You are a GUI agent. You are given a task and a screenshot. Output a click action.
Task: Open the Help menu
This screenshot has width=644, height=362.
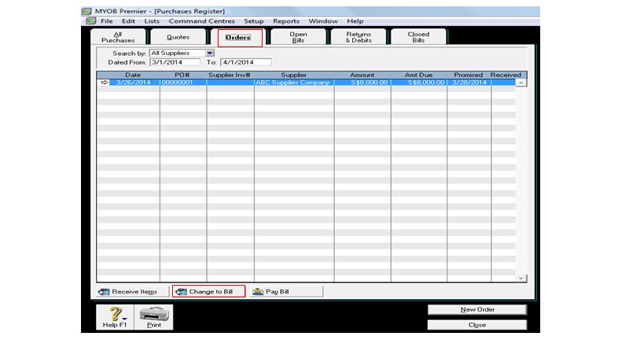point(355,21)
